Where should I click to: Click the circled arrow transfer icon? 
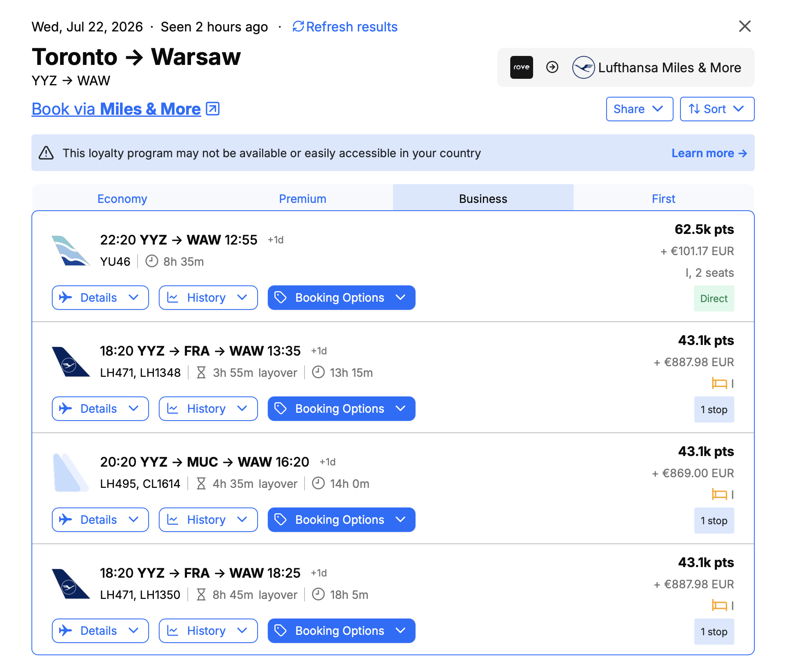coord(552,67)
